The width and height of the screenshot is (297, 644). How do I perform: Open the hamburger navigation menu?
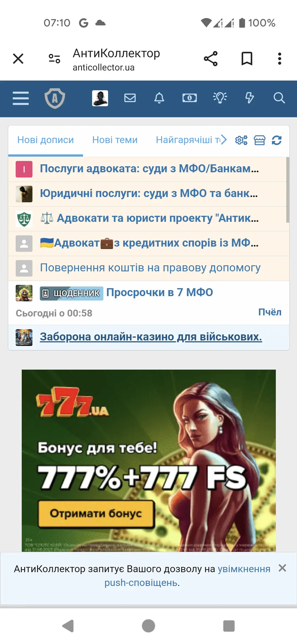(x=21, y=98)
